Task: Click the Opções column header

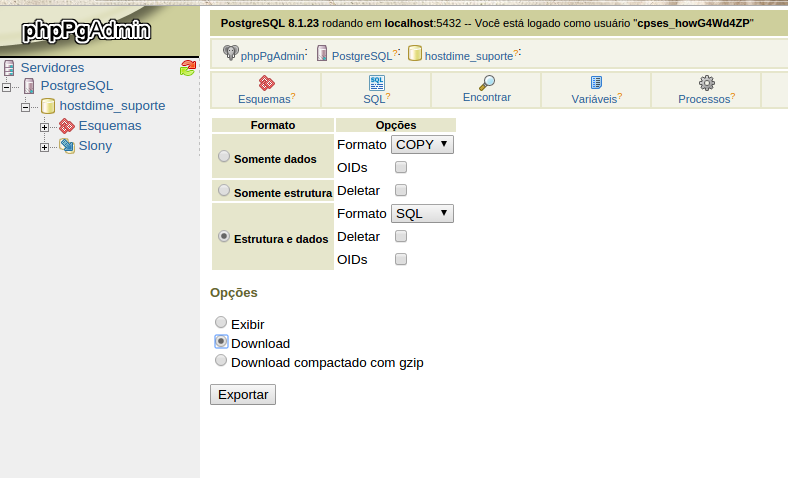Action: (396, 125)
